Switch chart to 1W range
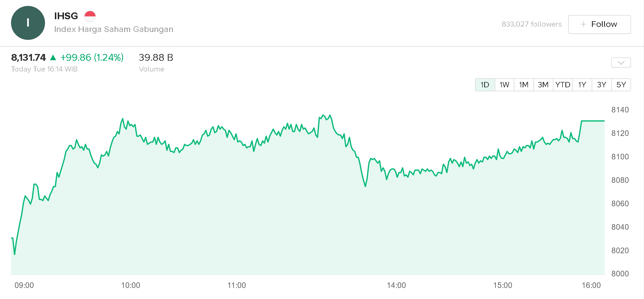 coord(504,85)
